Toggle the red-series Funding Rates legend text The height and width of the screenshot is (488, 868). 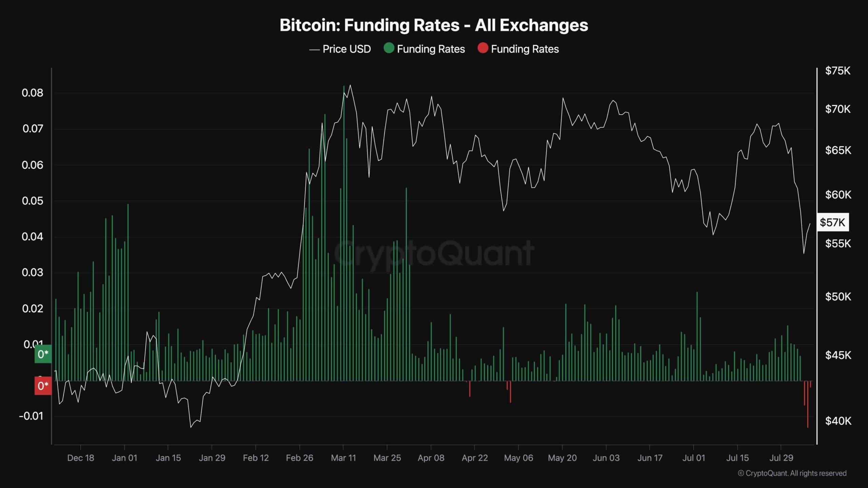tap(525, 49)
